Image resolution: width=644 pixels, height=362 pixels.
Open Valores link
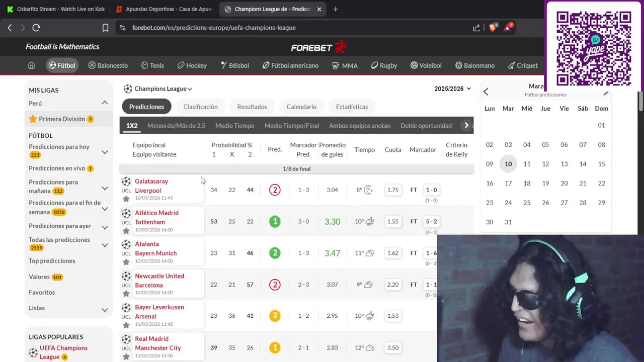(x=39, y=277)
